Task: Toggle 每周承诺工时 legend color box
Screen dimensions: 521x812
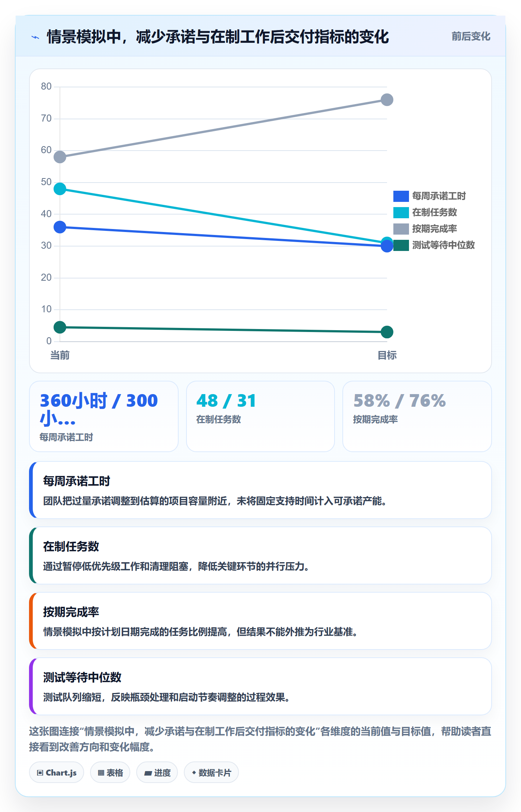Action: tap(401, 196)
